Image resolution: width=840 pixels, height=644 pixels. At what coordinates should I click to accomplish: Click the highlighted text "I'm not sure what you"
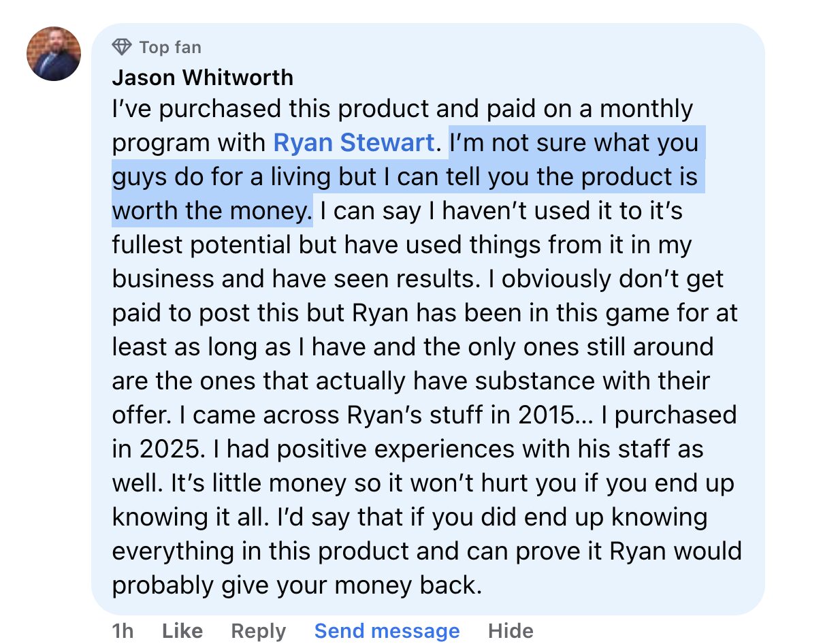(574, 143)
